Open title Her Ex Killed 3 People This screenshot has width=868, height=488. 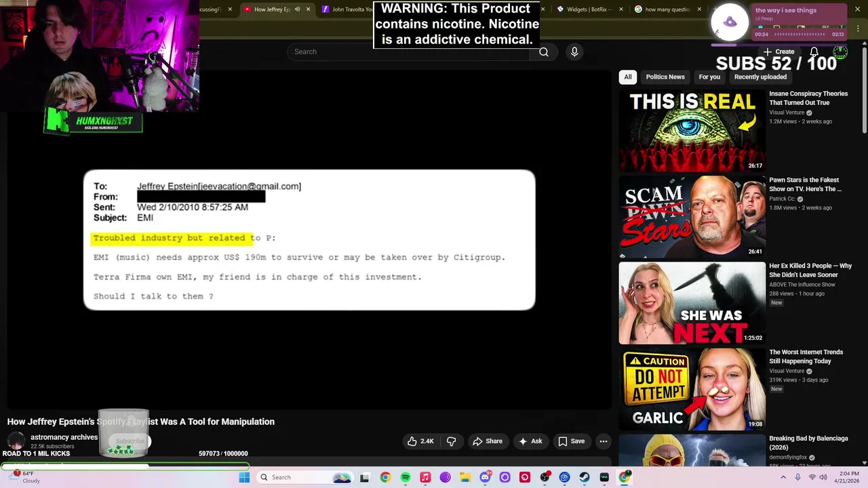(810, 270)
